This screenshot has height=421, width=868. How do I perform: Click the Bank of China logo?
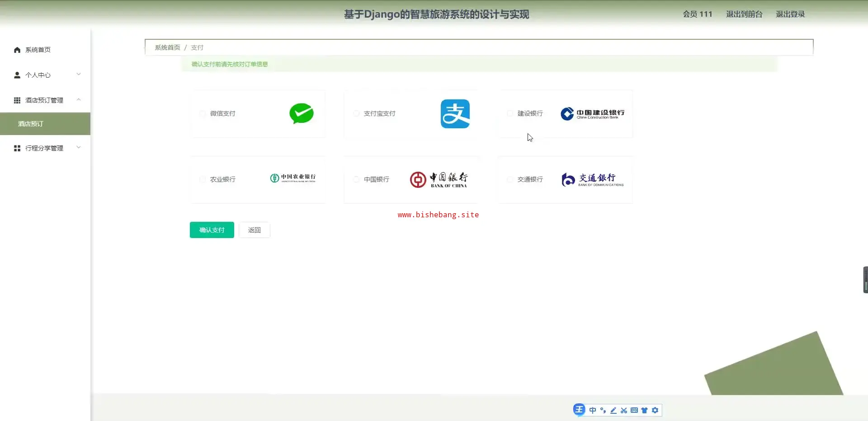[439, 179]
